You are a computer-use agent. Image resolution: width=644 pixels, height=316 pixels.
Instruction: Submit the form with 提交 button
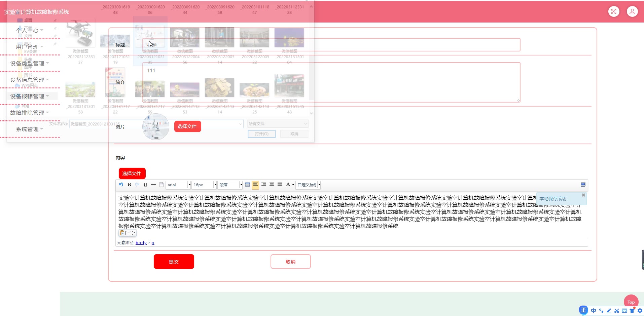point(174,262)
